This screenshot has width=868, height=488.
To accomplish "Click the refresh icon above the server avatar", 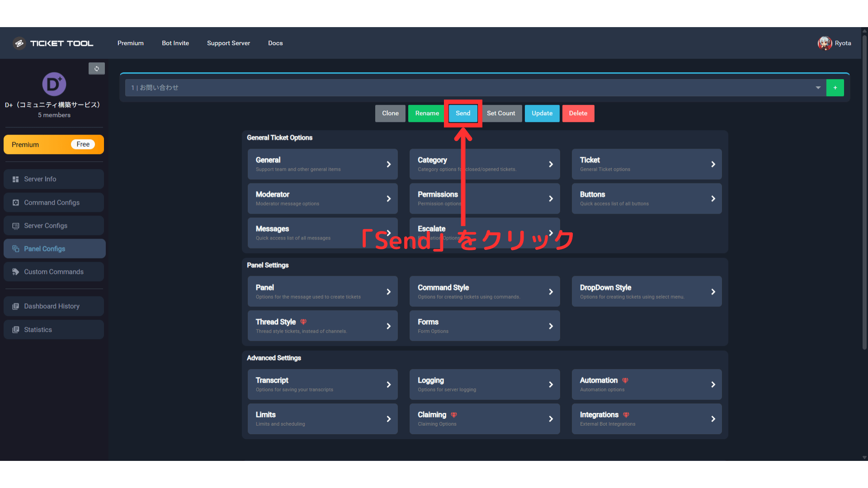I will (x=97, y=68).
